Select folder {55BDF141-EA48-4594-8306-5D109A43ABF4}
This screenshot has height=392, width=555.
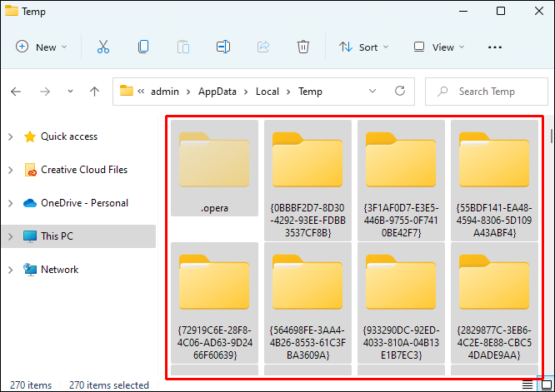494,181
